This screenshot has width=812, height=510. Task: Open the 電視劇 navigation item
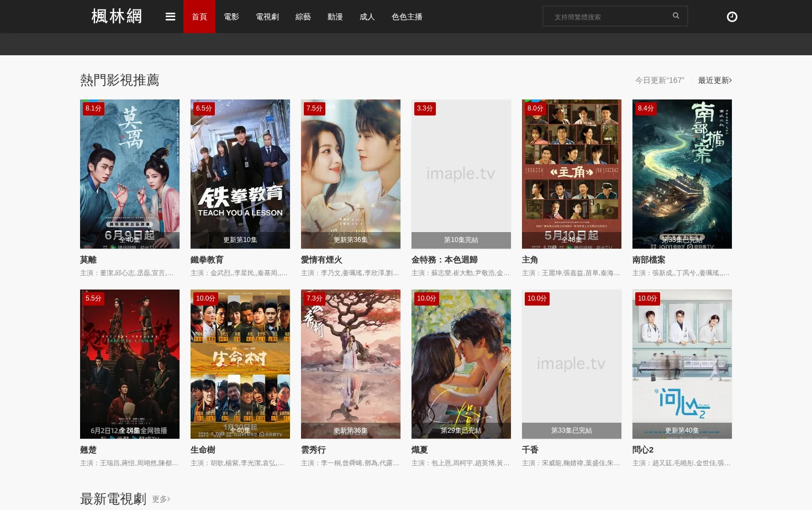(267, 17)
